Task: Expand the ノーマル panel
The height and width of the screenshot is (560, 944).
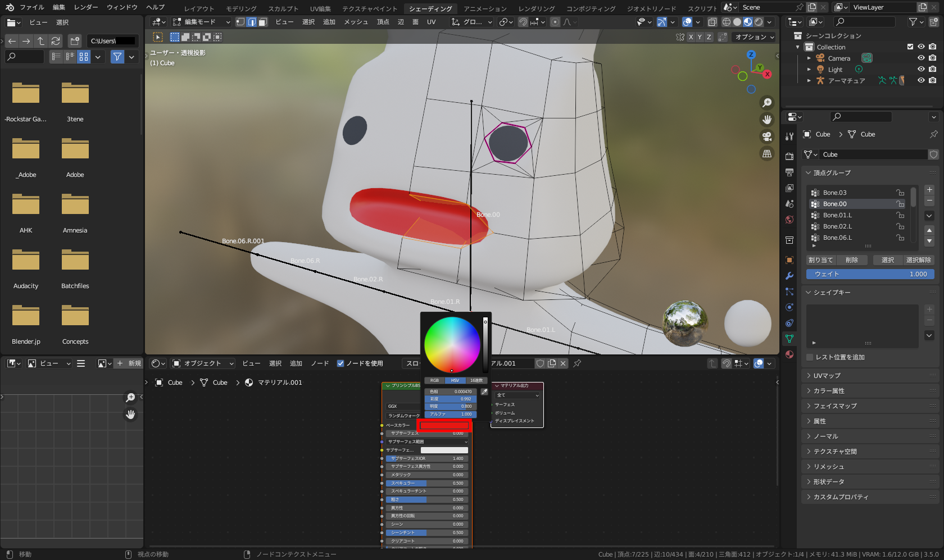Action: 870,436
